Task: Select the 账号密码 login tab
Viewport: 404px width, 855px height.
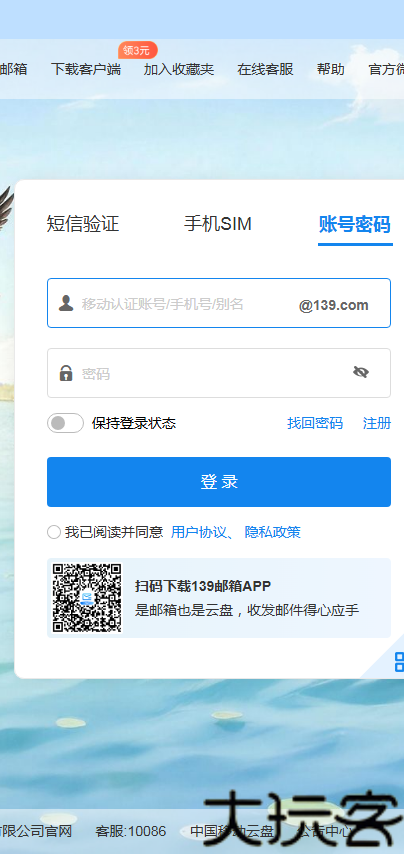Action: [355, 225]
